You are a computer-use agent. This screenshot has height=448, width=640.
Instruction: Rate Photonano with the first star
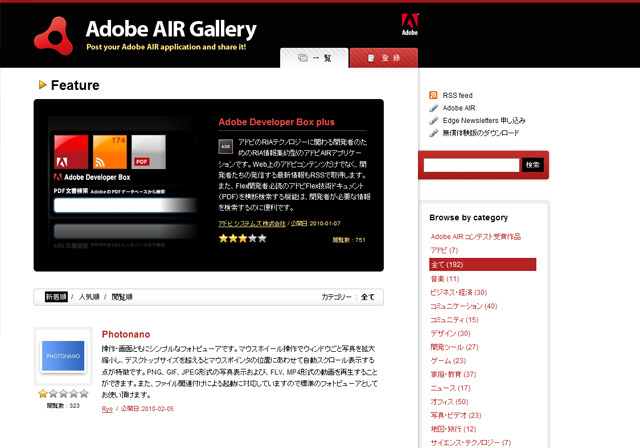43,393
